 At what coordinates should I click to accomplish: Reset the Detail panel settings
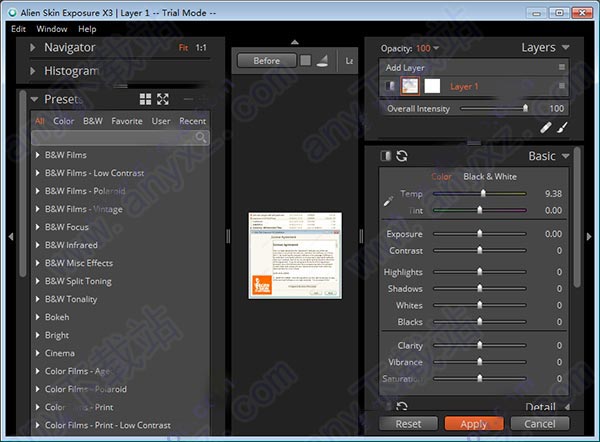[x=401, y=406]
